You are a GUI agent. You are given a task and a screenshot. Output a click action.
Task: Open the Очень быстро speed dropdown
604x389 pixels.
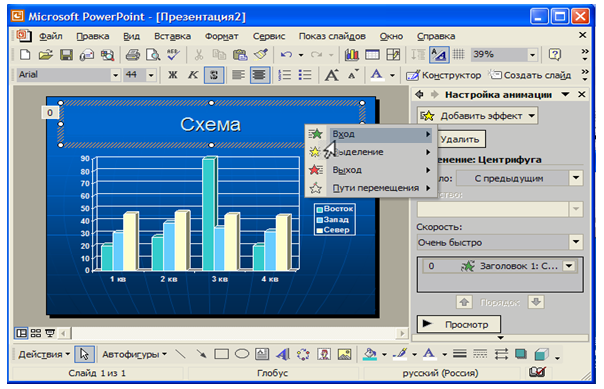(x=576, y=242)
